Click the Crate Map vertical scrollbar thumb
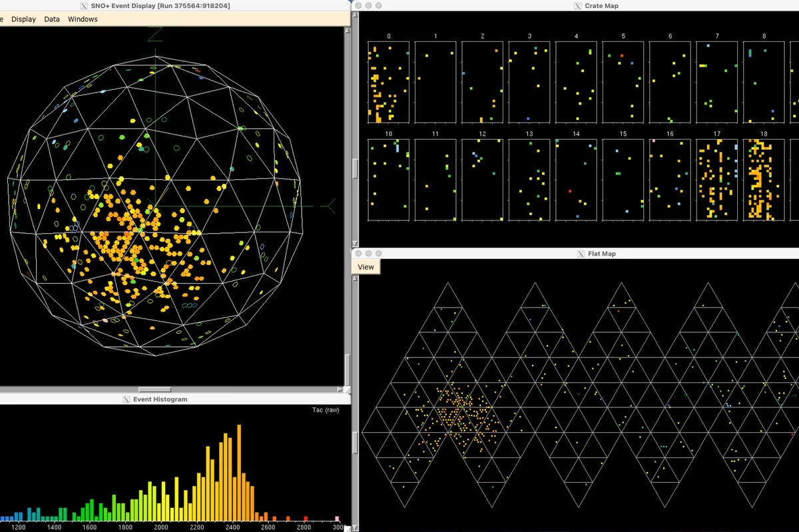The width and height of the screenshot is (799, 532). 355,168
